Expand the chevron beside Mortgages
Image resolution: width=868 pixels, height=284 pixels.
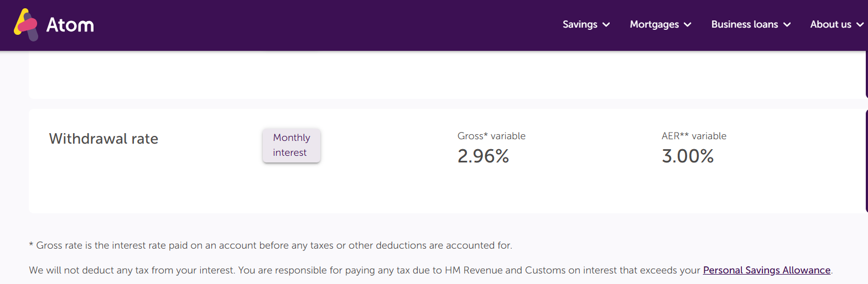[688, 25]
